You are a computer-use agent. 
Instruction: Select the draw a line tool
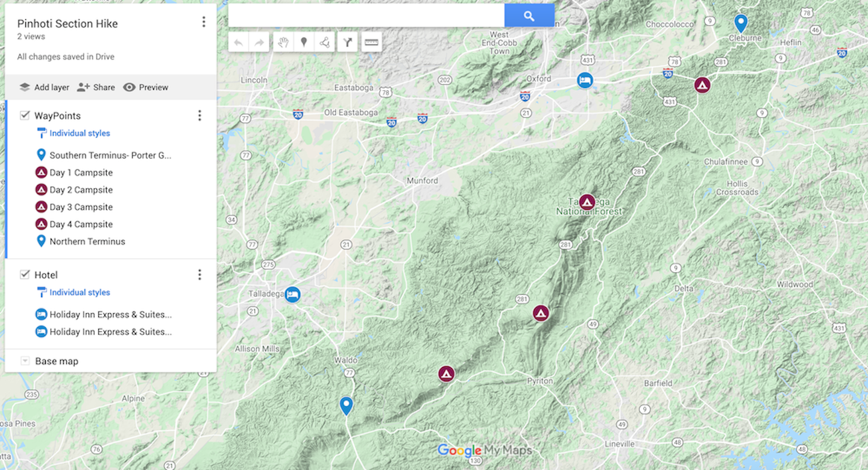tap(325, 42)
